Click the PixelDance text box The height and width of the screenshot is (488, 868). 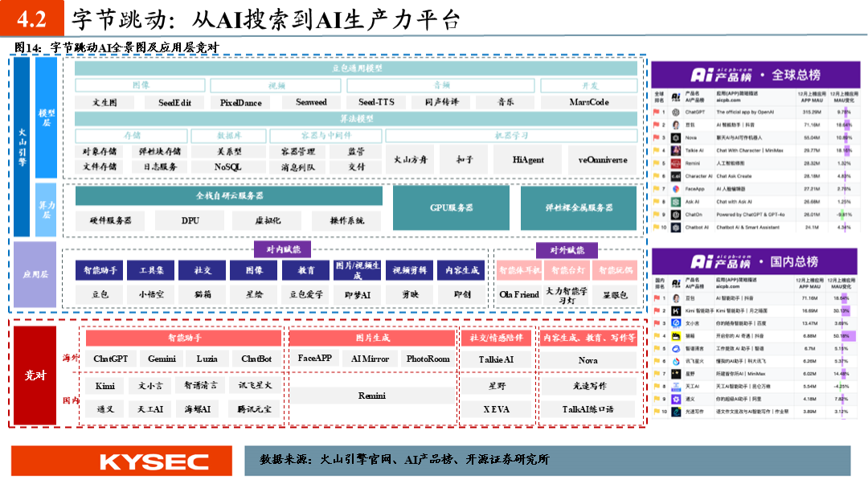(240, 102)
